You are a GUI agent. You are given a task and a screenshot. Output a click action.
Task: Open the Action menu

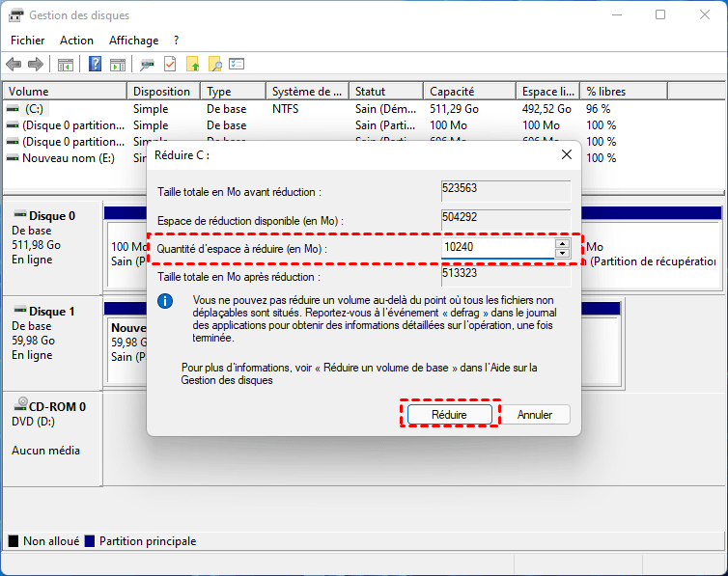76,41
